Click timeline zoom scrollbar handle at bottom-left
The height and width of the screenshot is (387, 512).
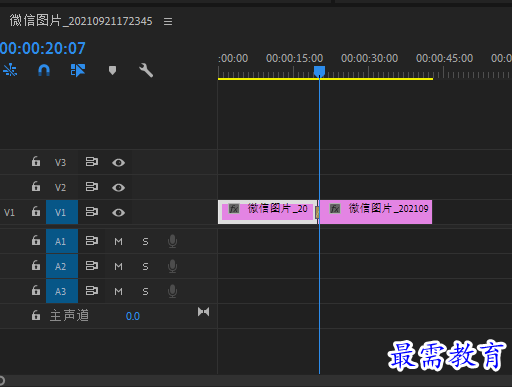pyautogui.click(x=2, y=380)
